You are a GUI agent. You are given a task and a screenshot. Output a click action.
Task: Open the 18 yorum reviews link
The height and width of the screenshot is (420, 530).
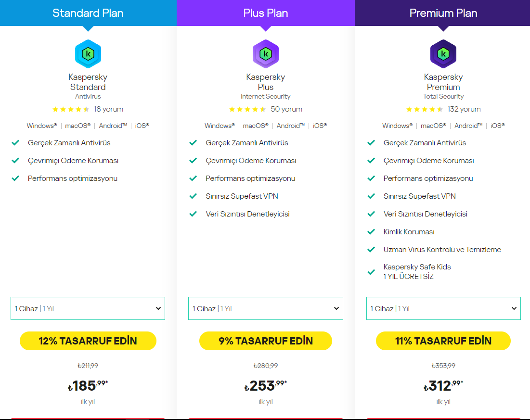[108, 109]
